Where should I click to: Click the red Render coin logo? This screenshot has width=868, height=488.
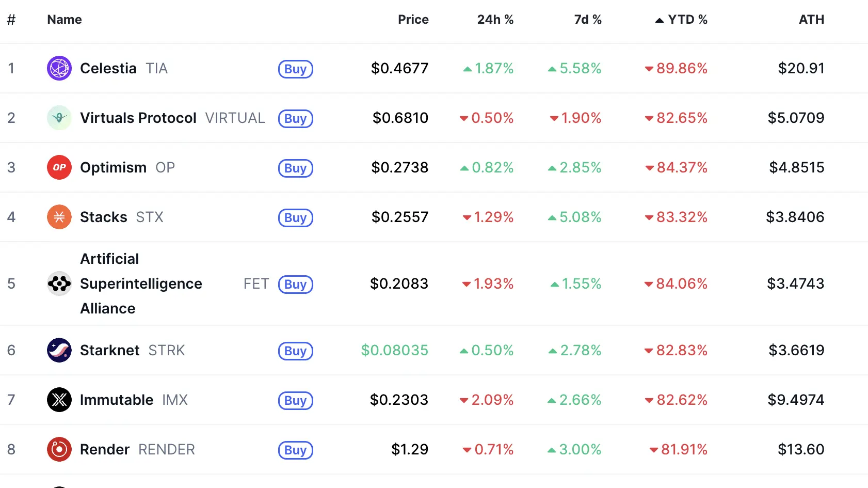tap(59, 449)
